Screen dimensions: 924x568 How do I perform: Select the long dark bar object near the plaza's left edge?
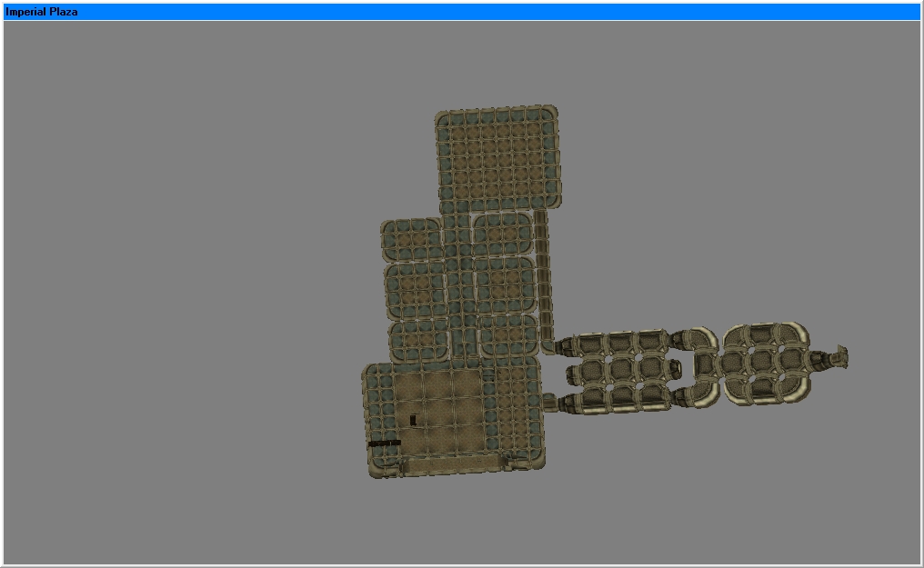tap(384, 443)
